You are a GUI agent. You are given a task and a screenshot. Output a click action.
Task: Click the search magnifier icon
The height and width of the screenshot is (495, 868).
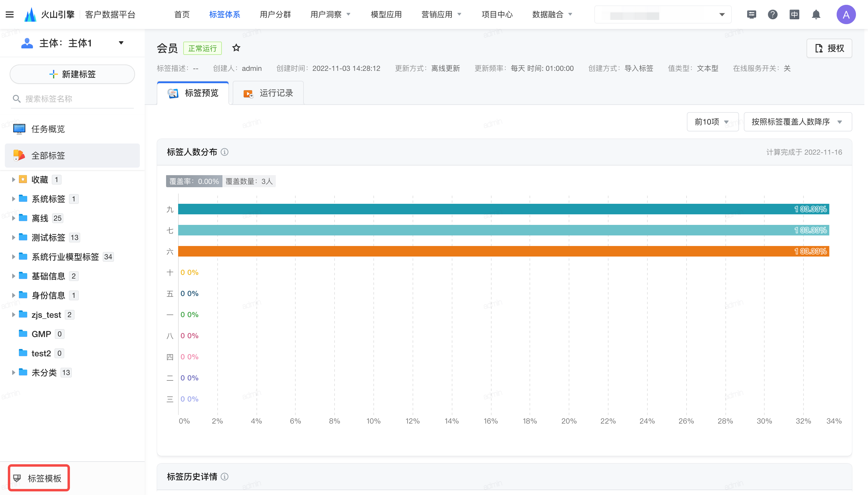point(17,99)
